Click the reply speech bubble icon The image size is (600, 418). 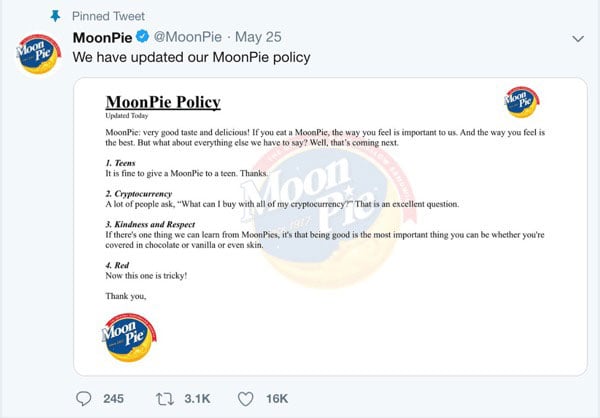(x=84, y=398)
